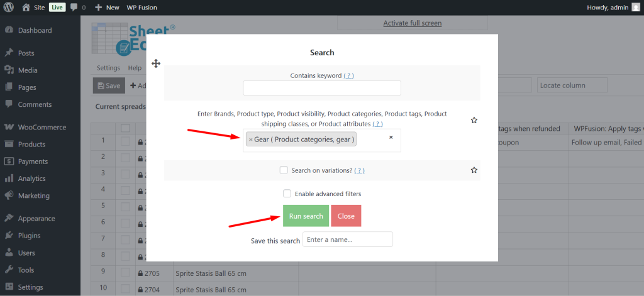The image size is (644, 296).
Task: Open Plugins in sidebar
Action: tap(29, 236)
